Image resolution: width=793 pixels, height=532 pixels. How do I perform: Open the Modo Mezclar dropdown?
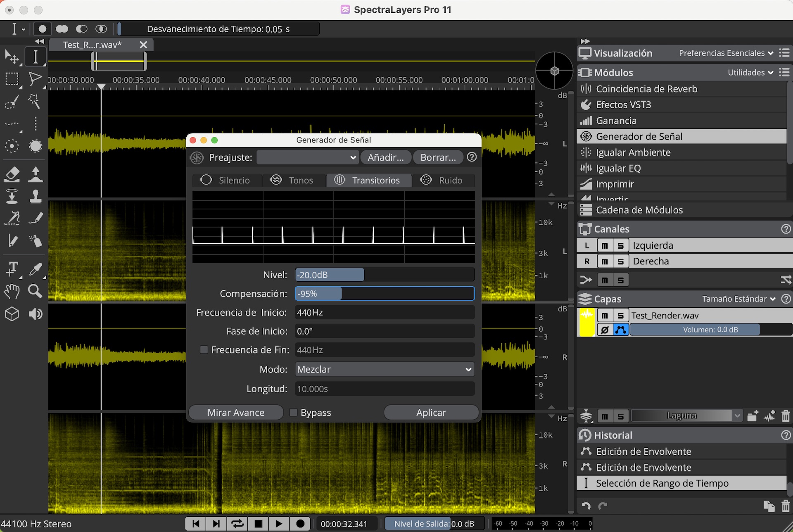[385, 369]
